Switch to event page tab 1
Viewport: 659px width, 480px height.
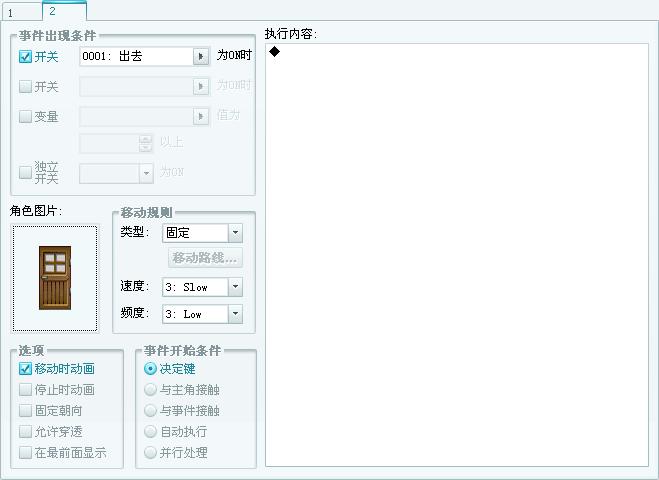pyautogui.click(x=22, y=12)
